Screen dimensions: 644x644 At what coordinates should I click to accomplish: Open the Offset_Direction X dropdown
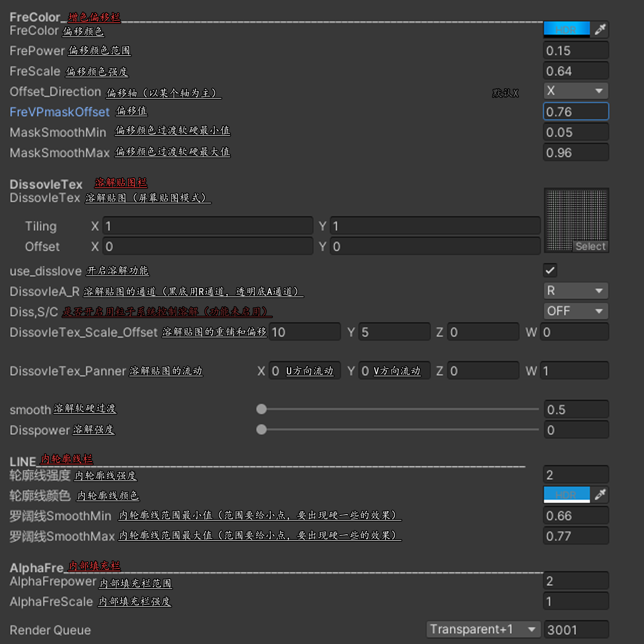576,91
